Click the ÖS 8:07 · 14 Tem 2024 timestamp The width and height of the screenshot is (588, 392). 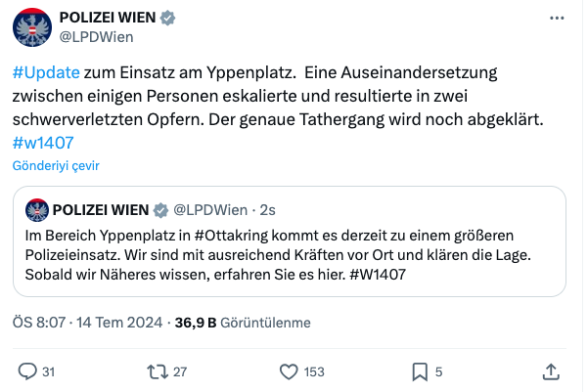pyautogui.click(x=87, y=323)
